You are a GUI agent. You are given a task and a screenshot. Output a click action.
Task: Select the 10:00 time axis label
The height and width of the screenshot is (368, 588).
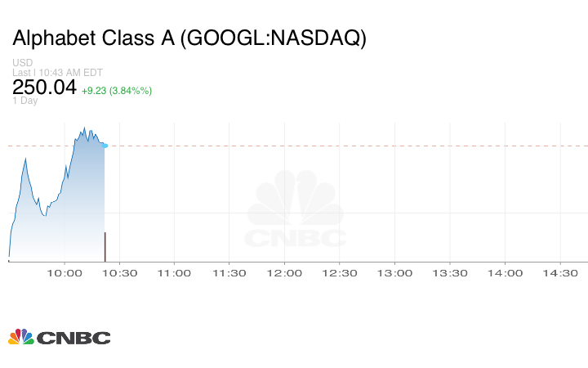click(x=65, y=273)
